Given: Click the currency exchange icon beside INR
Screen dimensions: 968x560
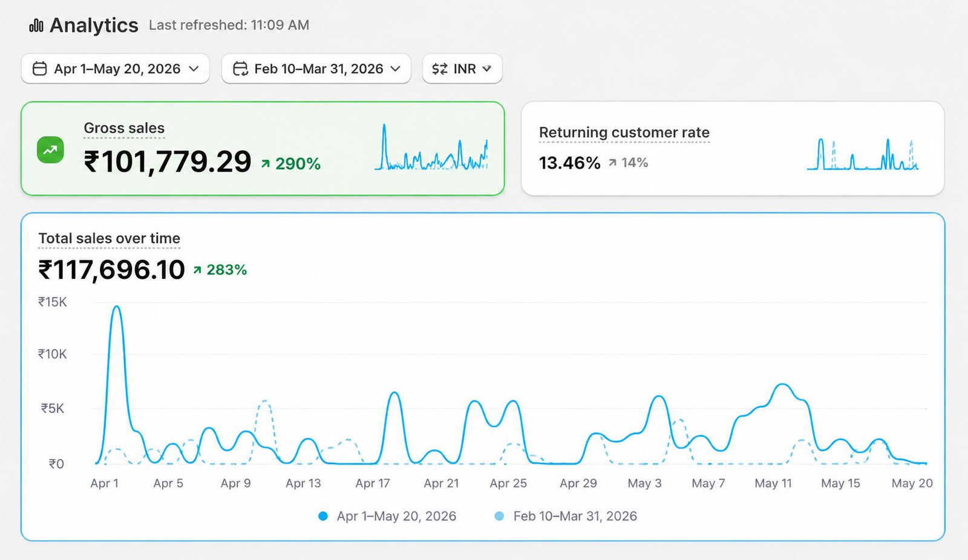Looking at the screenshot, I should click(x=440, y=69).
